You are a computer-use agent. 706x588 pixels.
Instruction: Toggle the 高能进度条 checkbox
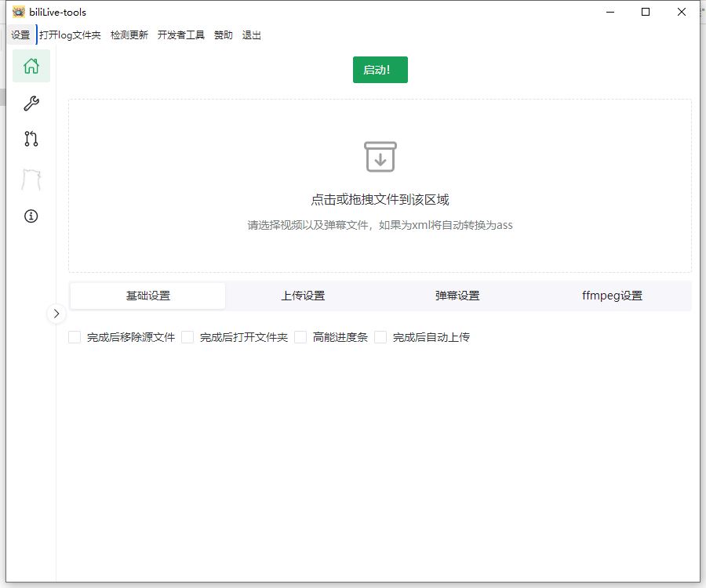[301, 337]
